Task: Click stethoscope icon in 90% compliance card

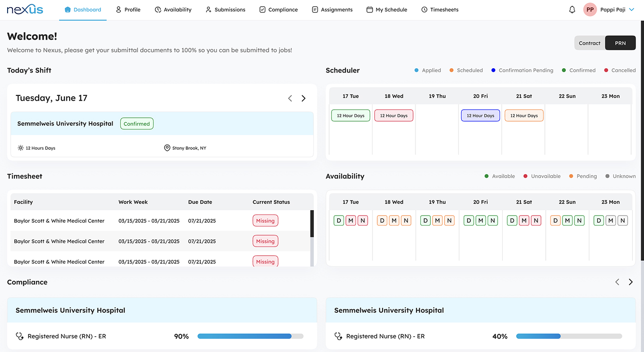Action: click(x=20, y=336)
